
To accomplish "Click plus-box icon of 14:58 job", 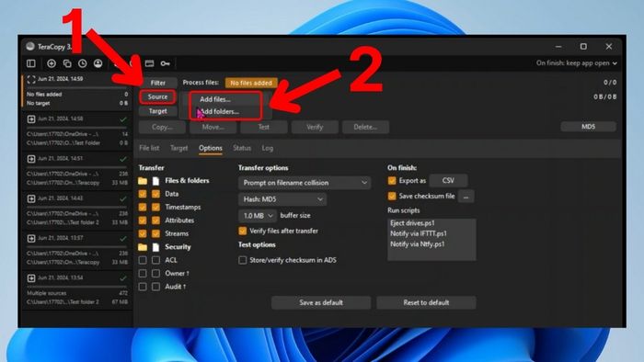I will (31, 119).
